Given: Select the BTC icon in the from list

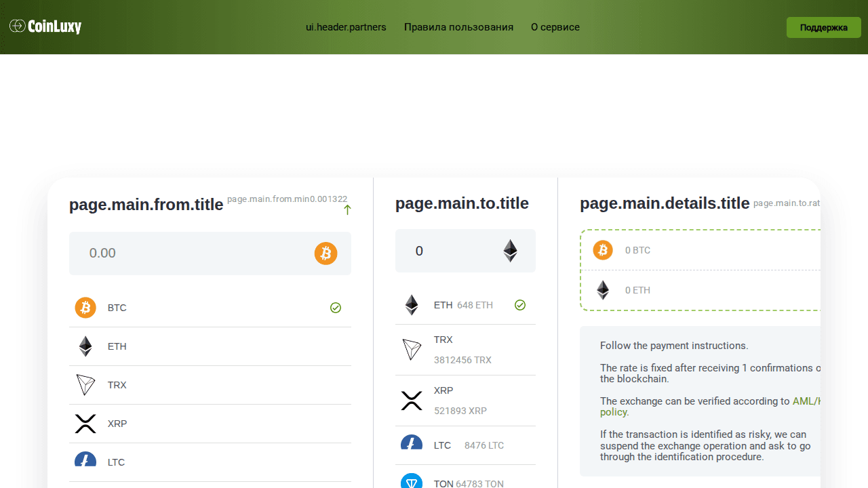Looking at the screenshot, I should (85, 308).
